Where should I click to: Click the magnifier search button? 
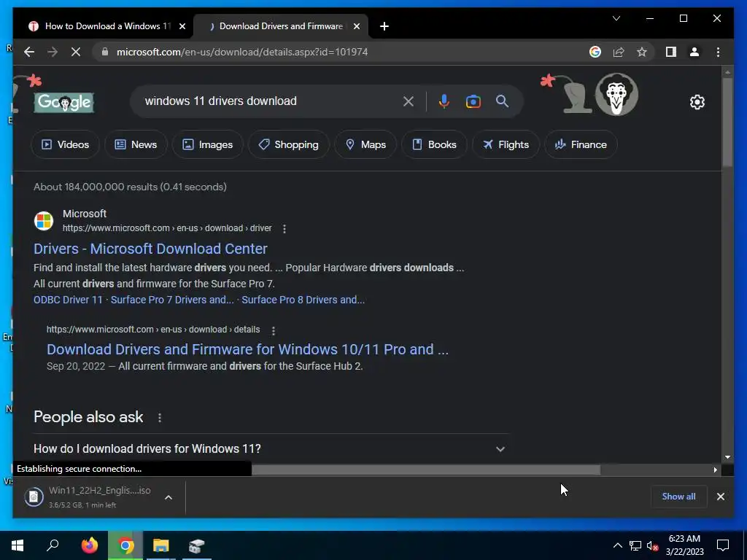click(x=502, y=101)
